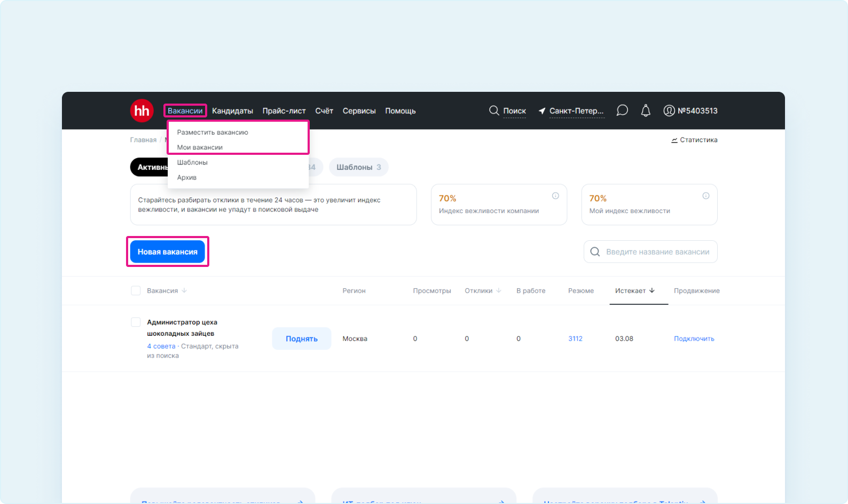Toggle sort arrow on Истекает column

[652, 290]
